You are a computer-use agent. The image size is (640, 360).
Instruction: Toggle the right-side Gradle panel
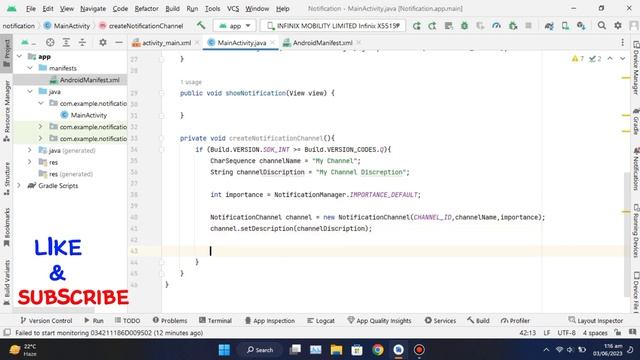pyautogui.click(x=636, y=121)
